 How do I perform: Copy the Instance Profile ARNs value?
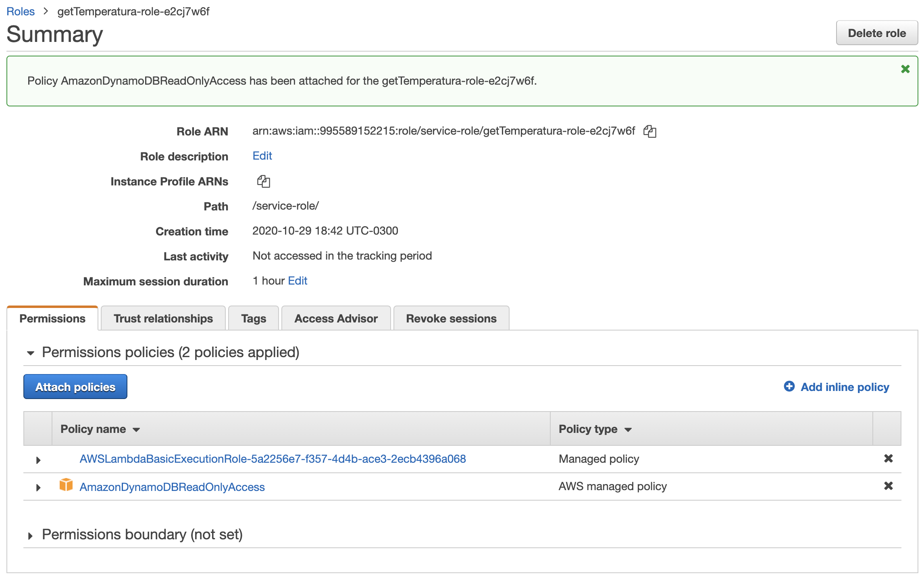pos(263,181)
